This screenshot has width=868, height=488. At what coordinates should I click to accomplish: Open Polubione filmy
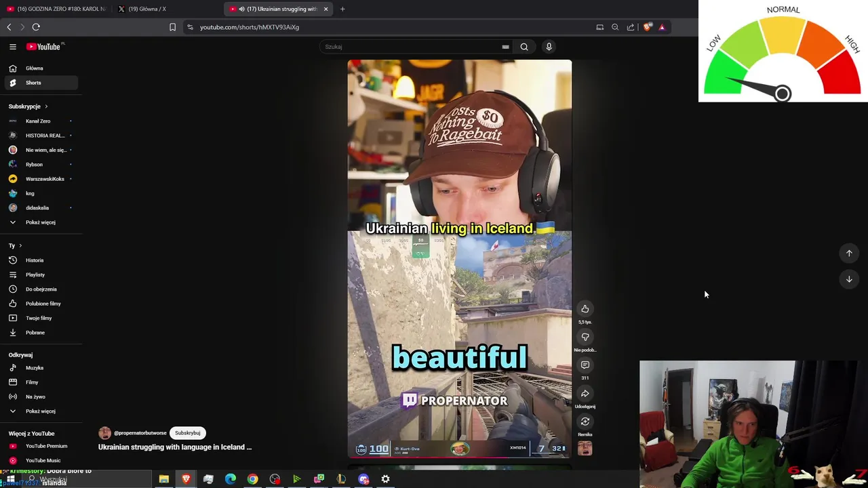tap(41, 304)
